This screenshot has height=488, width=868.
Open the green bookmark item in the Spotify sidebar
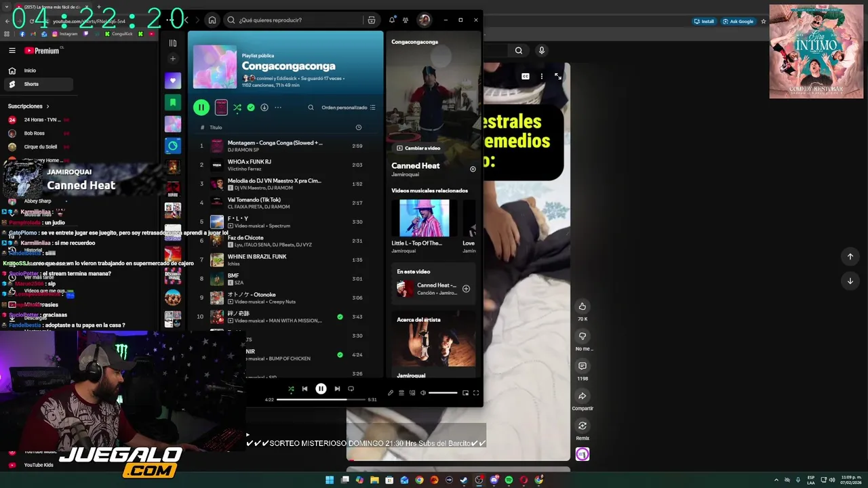coord(172,102)
